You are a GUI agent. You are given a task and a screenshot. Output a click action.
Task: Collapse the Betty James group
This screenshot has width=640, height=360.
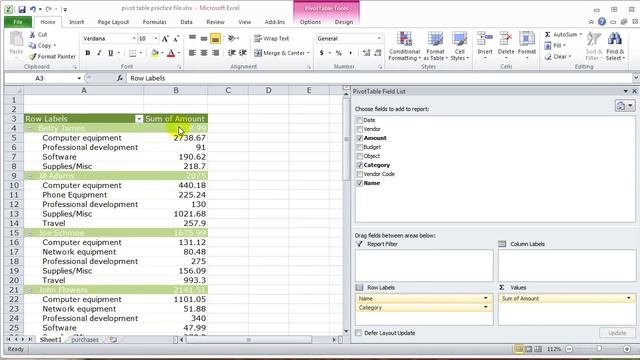click(29, 129)
